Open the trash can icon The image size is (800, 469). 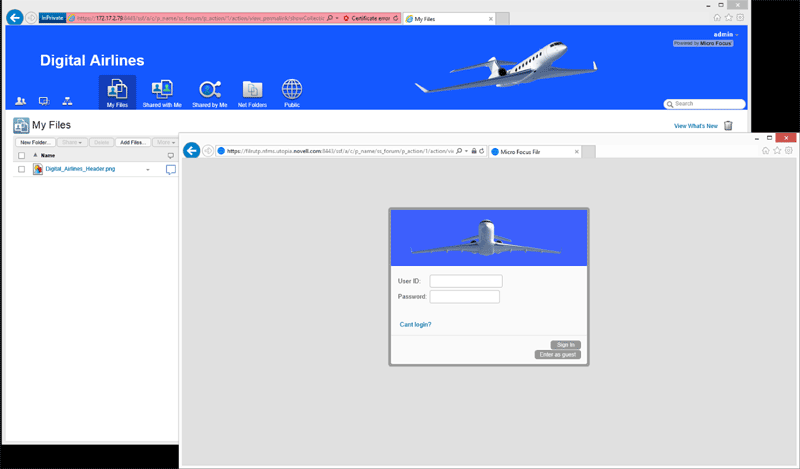[x=729, y=126]
